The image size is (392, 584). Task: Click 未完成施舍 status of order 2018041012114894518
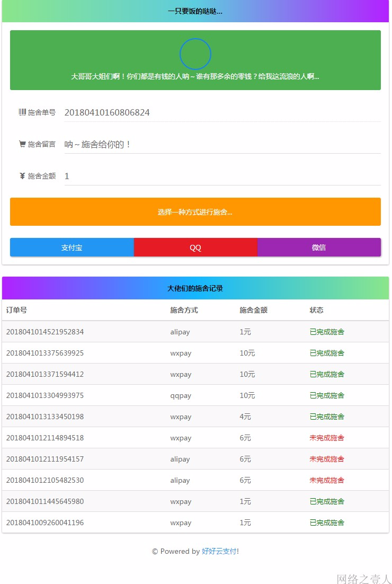pos(326,438)
